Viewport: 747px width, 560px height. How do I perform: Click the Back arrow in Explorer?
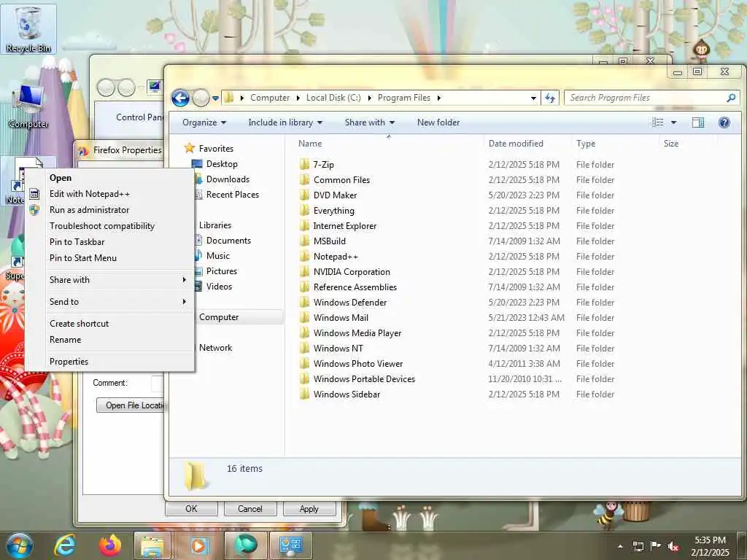tap(180, 98)
